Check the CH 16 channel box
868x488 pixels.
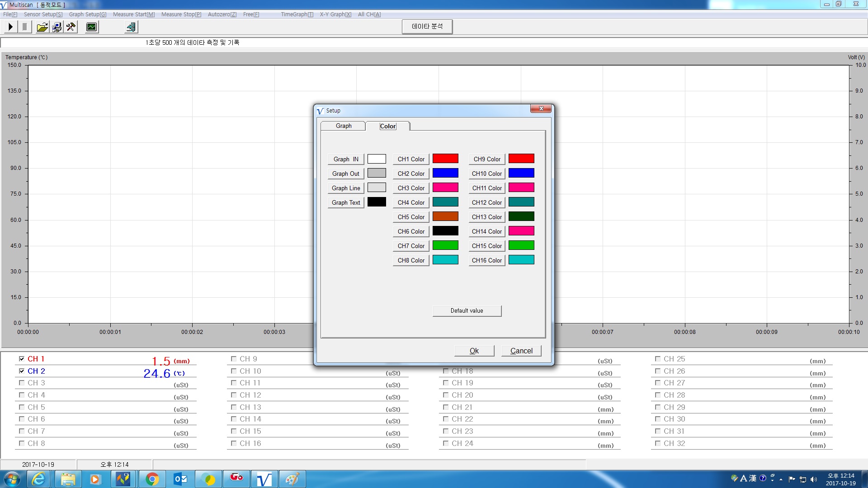tap(234, 443)
